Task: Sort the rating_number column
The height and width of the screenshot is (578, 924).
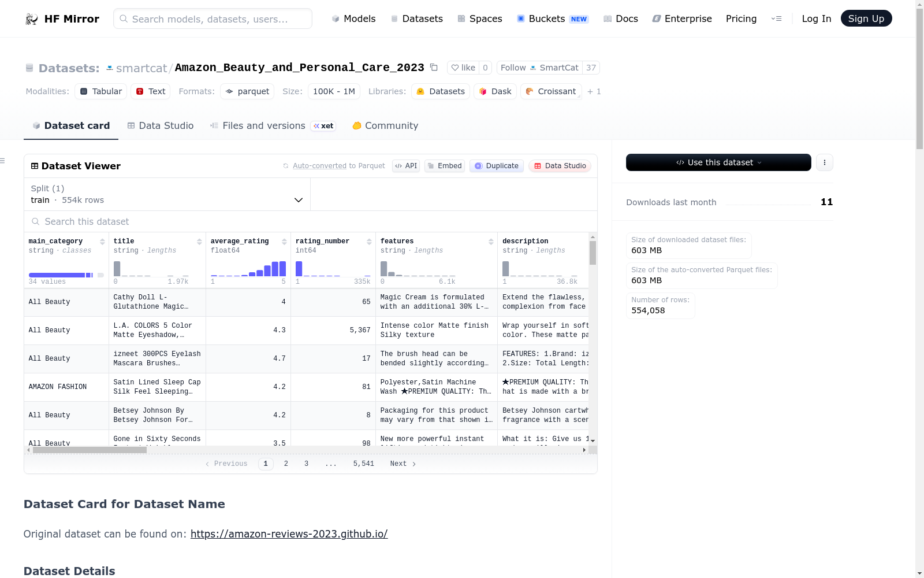Action: coord(369,242)
